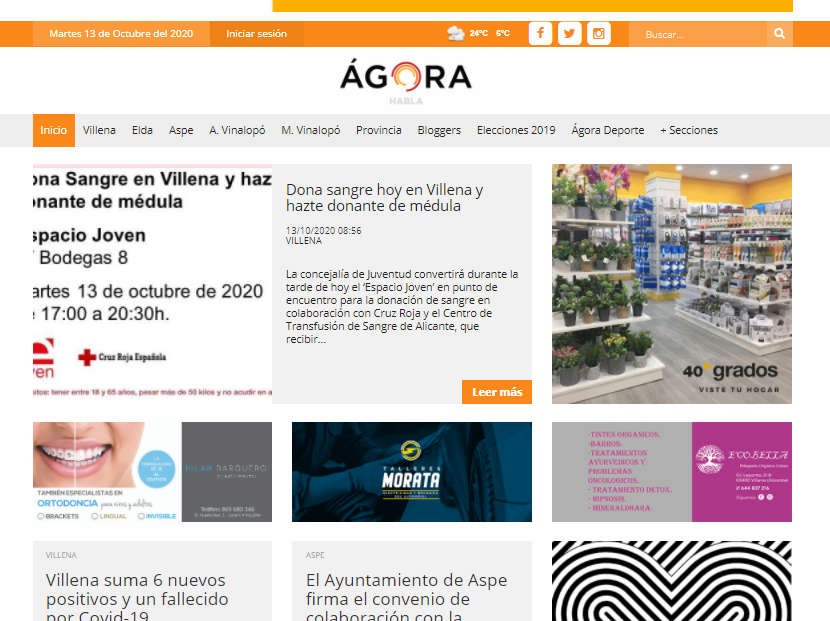830x621 pixels.
Task: Focus the Buscar search field
Action: click(x=698, y=34)
